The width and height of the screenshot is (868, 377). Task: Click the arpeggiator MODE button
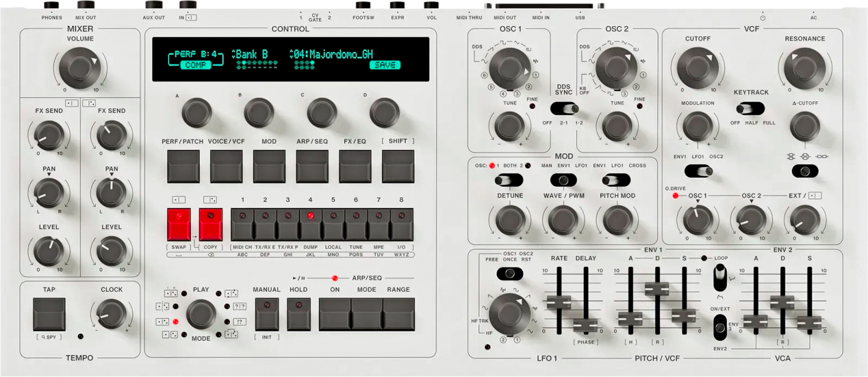click(x=367, y=314)
